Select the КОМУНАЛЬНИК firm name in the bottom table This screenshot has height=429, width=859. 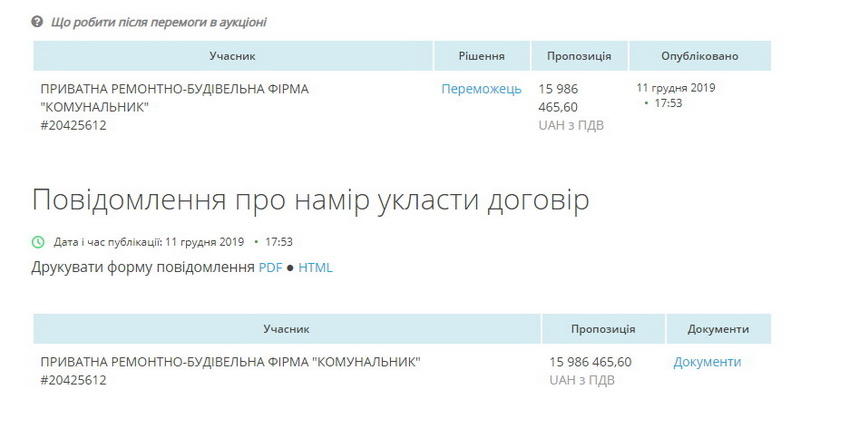pos(230,362)
